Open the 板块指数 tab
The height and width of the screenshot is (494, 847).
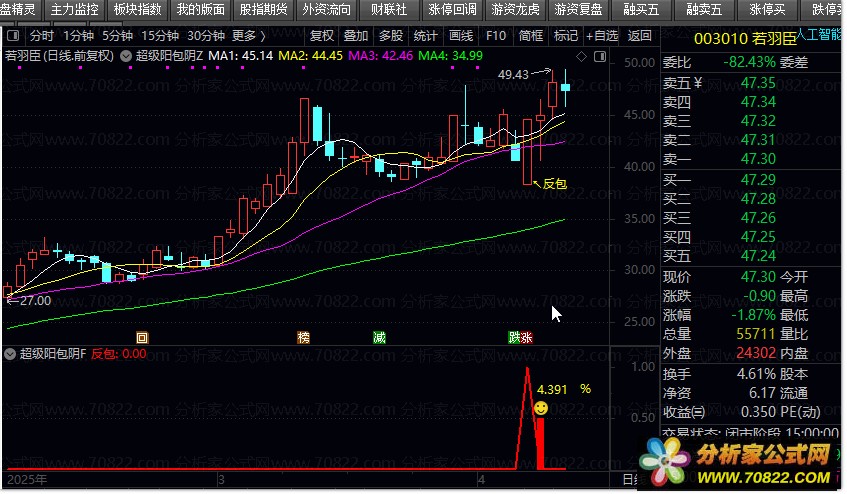coord(137,9)
